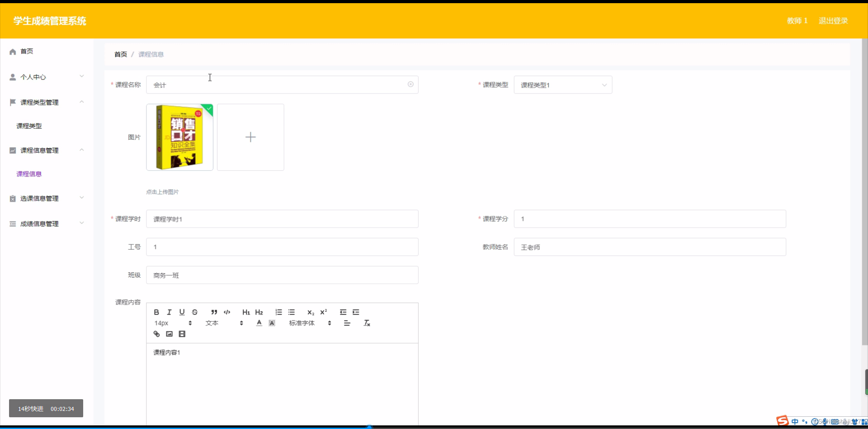Image resolution: width=868 pixels, height=429 pixels.
Task: Toggle bold formatting in course content editor
Action: (x=156, y=312)
